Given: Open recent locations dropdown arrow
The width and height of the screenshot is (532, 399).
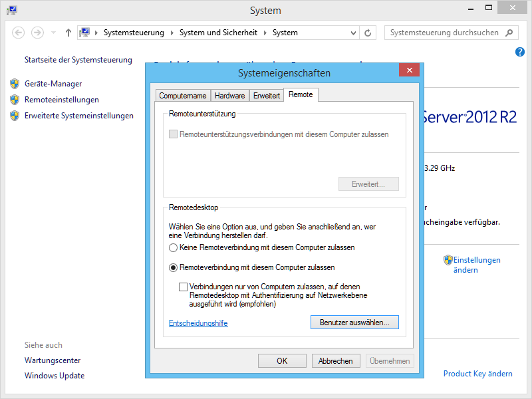Looking at the screenshot, I should point(53,33).
